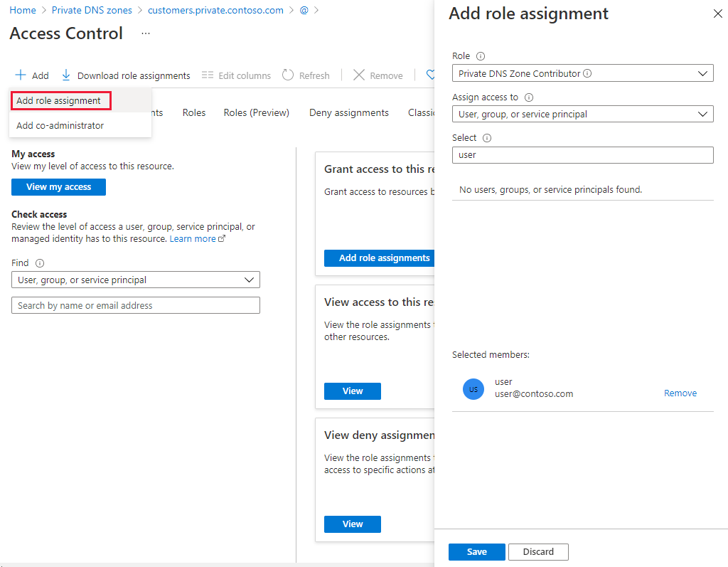The height and width of the screenshot is (567, 728).
Task: Click the Remove X icon in toolbar
Action: pos(359,75)
